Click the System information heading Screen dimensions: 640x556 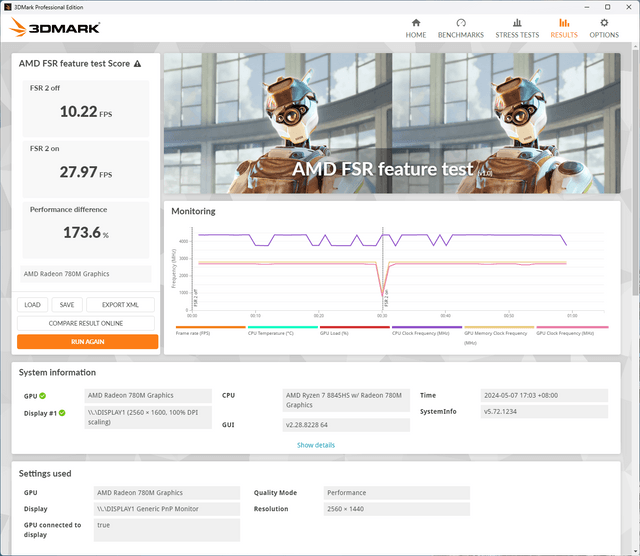click(57, 372)
